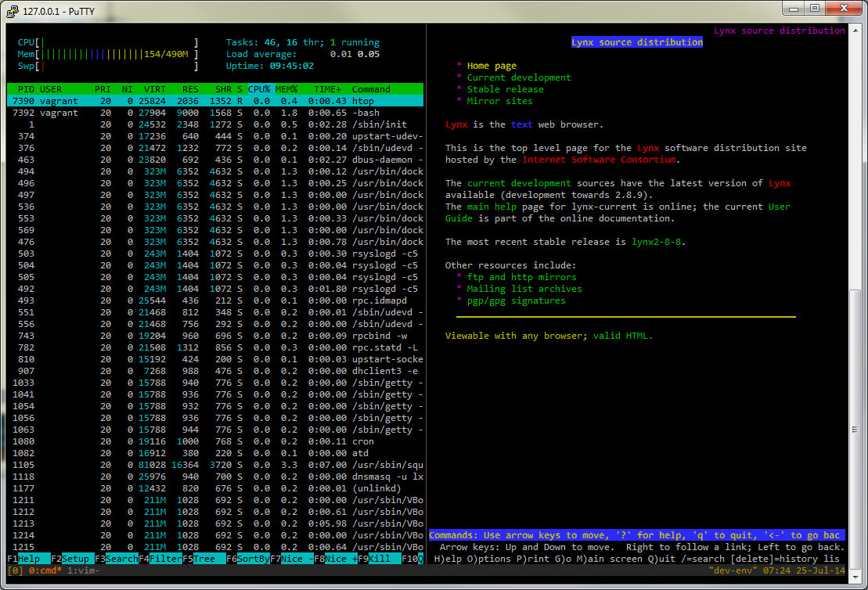Select the dbus-daemon process row

[x=215, y=160]
